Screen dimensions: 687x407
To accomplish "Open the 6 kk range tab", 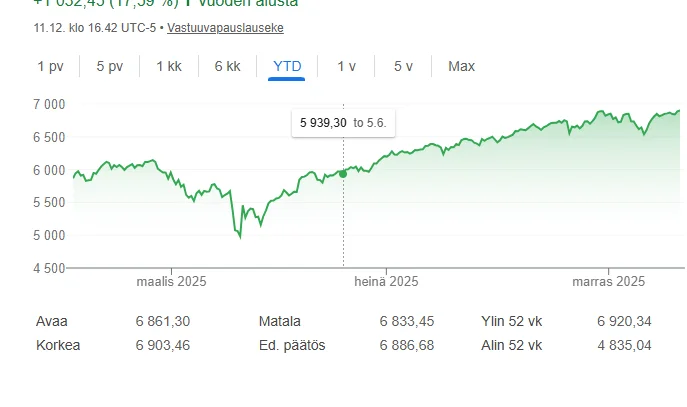I will point(227,66).
